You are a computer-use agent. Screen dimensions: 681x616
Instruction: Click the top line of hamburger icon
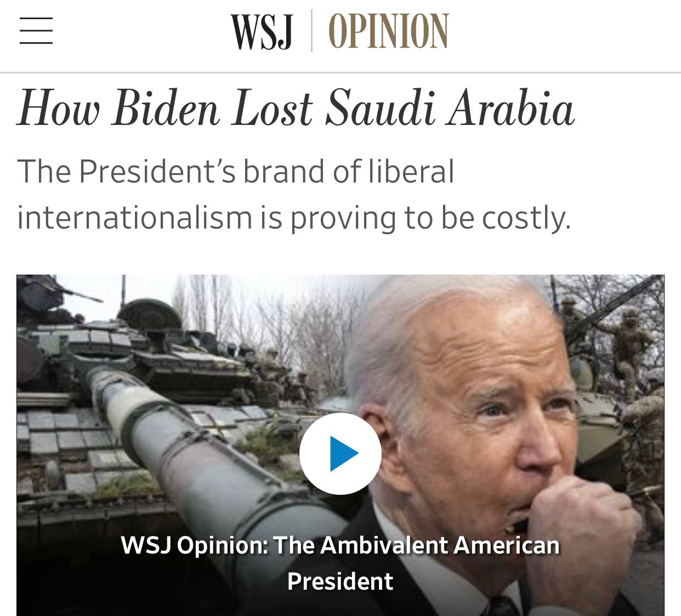pos(36,19)
